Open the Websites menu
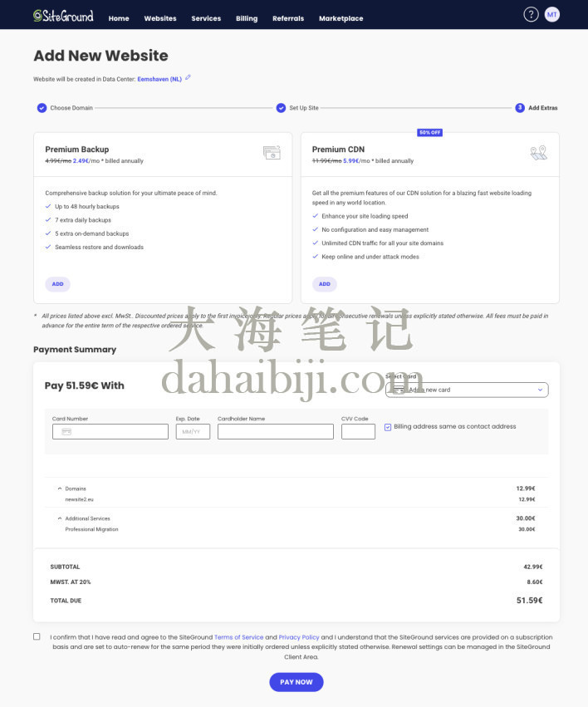The image size is (588, 707). (x=160, y=18)
